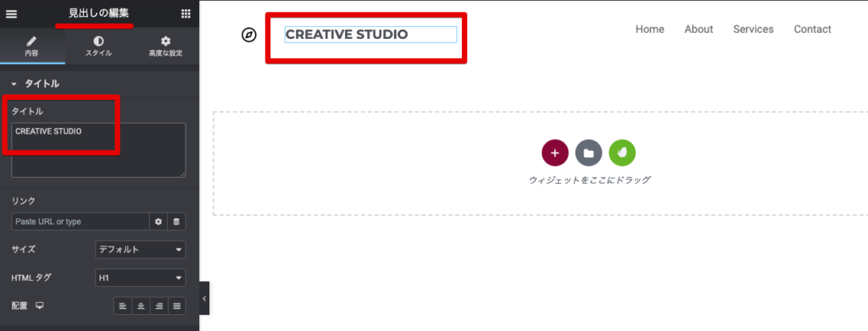Image resolution: width=868 pixels, height=331 pixels.
Task: Collapse the タイトル section
Action: pos(35,84)
